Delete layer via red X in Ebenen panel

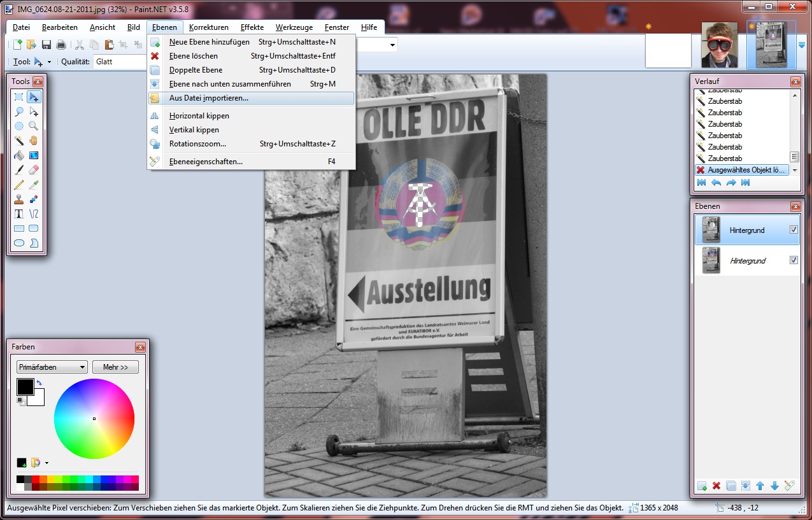[x=716, y=486]
